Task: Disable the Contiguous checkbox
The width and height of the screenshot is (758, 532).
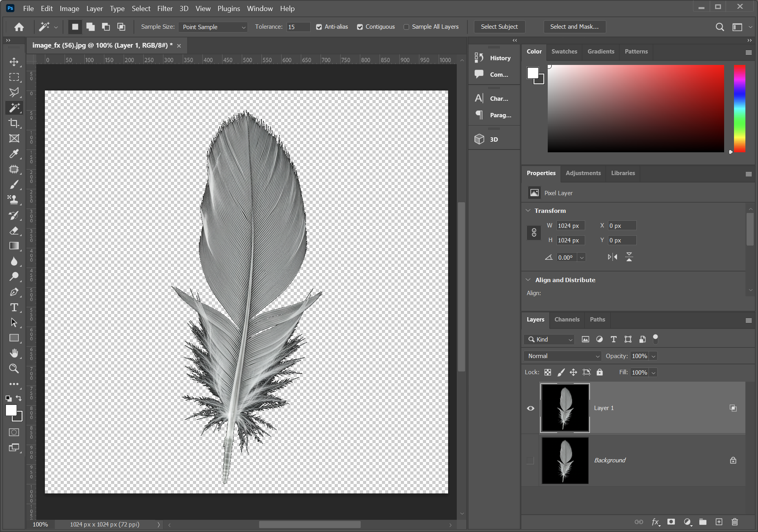Action: tap(360, 27)
